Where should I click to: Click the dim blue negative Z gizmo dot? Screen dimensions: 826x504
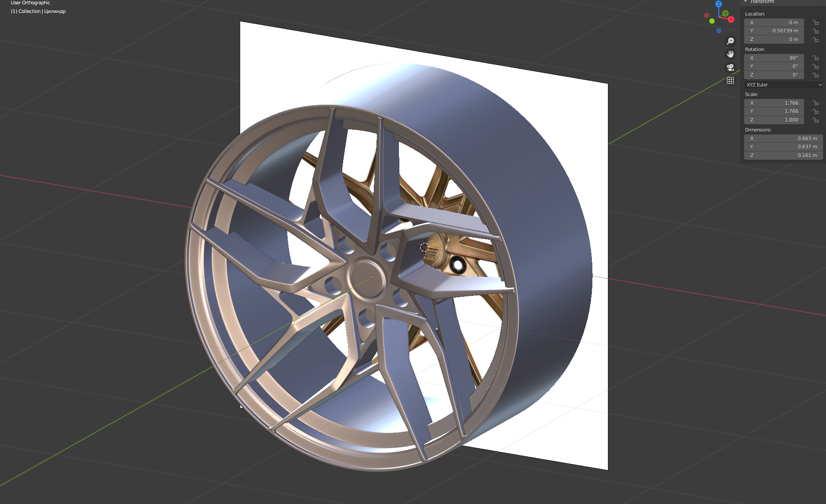[719, 31]
